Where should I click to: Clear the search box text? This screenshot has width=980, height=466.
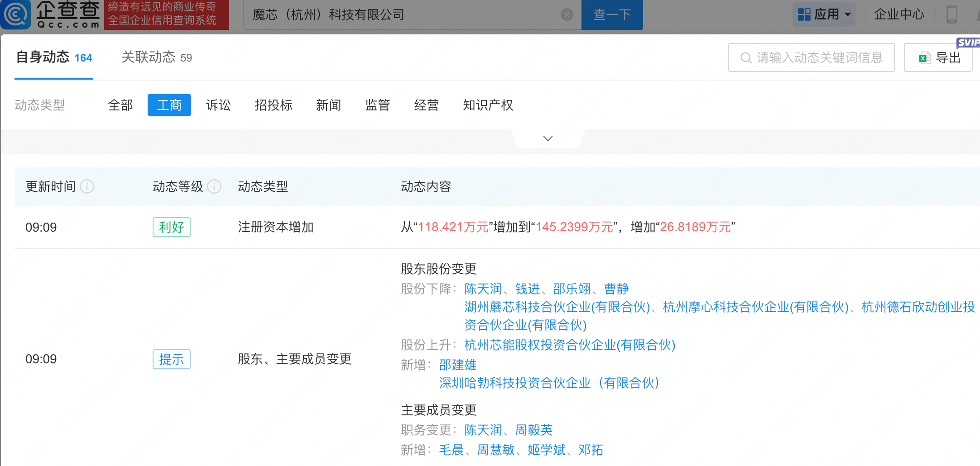pyautogui.click(x=567, y=15)
